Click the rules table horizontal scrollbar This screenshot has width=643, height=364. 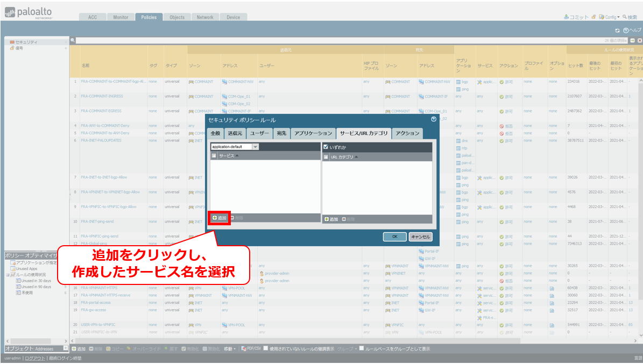click(298, 341)
